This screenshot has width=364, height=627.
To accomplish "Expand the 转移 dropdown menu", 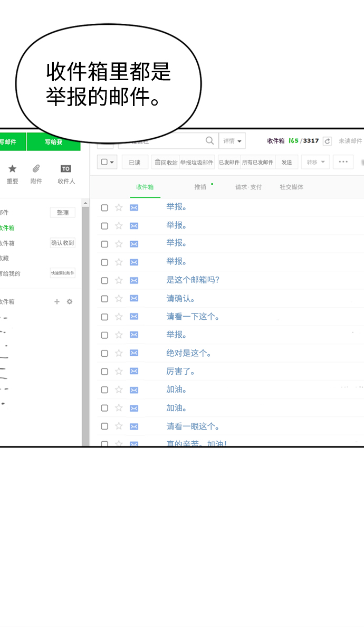I will [315, 162].
